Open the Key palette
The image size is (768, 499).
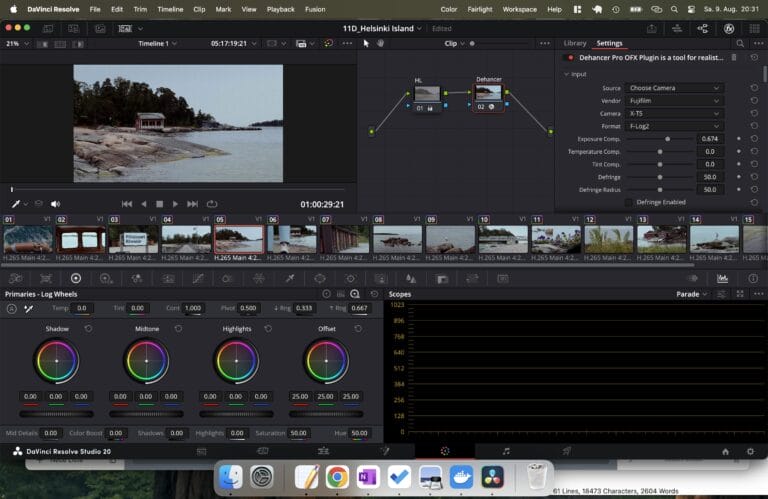coord(442,279)
